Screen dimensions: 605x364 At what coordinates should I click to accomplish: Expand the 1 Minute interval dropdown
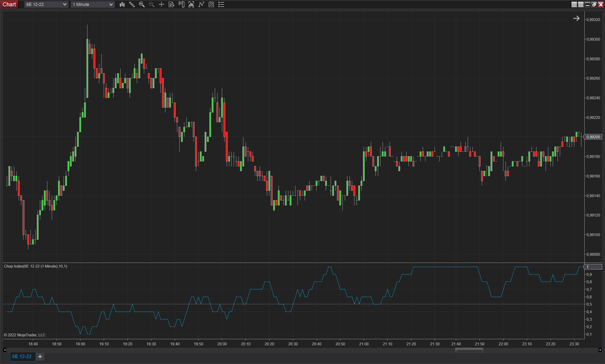[x=93, y=4]
